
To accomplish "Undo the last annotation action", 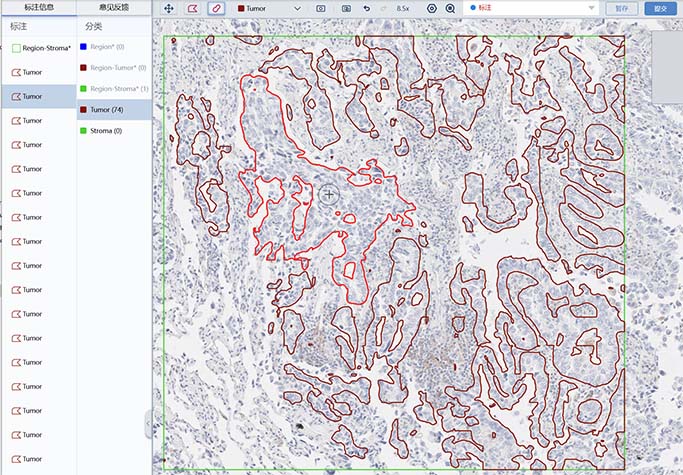I will click(x=367, y=8).
